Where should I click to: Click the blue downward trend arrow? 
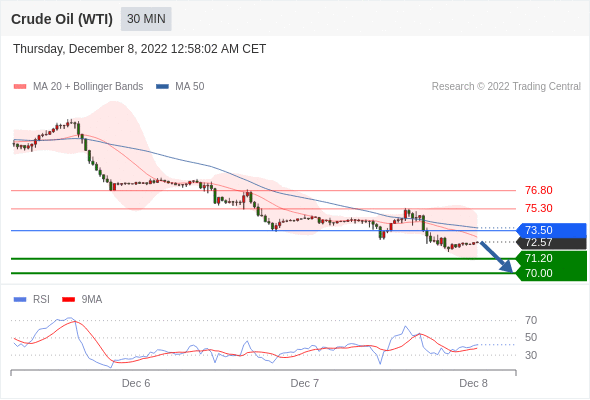coord(496,257)
